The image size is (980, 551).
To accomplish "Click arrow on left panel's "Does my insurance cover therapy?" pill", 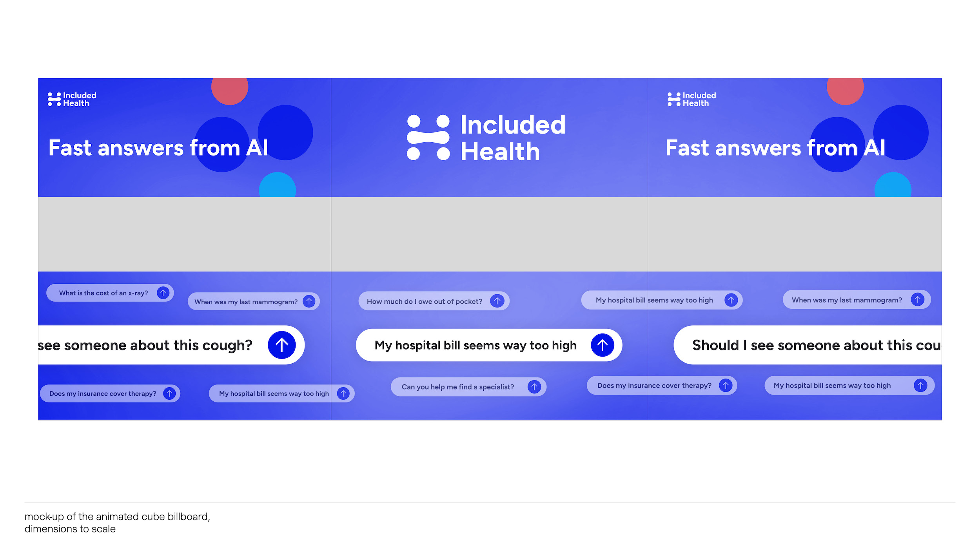I will click(x=169, y=393).
